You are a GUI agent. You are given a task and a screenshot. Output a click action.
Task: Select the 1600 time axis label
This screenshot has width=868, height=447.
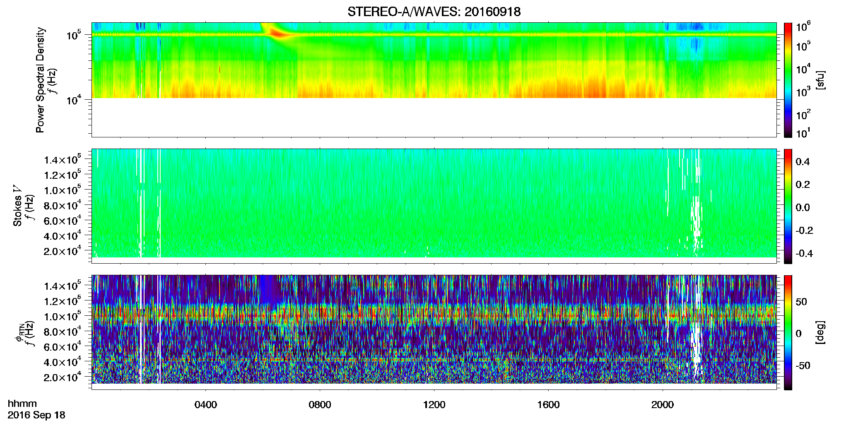tap(548, 405)
